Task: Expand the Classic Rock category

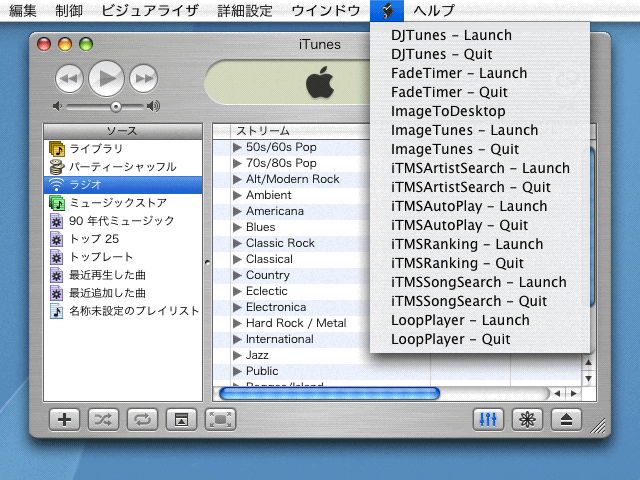Action: click(x=237, y=243)
